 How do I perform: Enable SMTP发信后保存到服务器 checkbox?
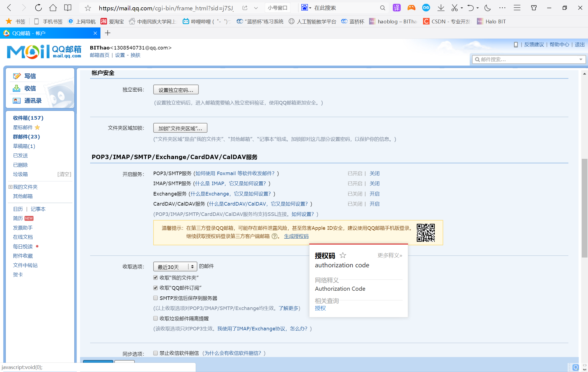point(155,298)
